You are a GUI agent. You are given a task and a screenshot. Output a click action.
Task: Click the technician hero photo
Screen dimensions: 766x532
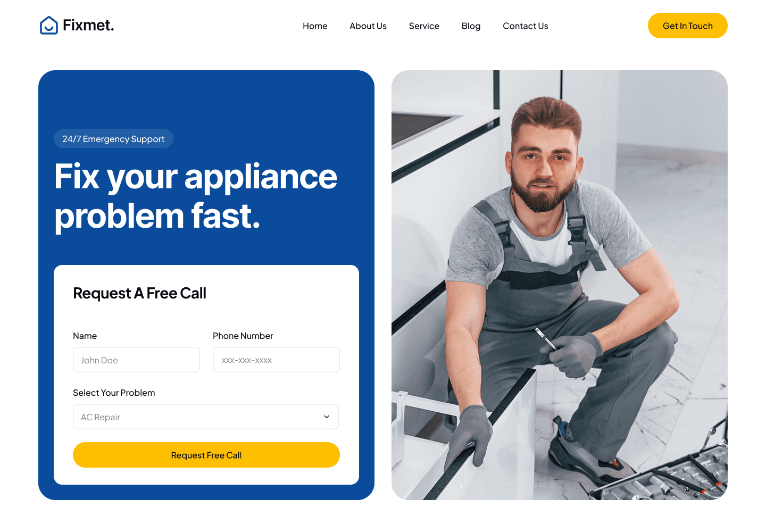click(560, 285)
